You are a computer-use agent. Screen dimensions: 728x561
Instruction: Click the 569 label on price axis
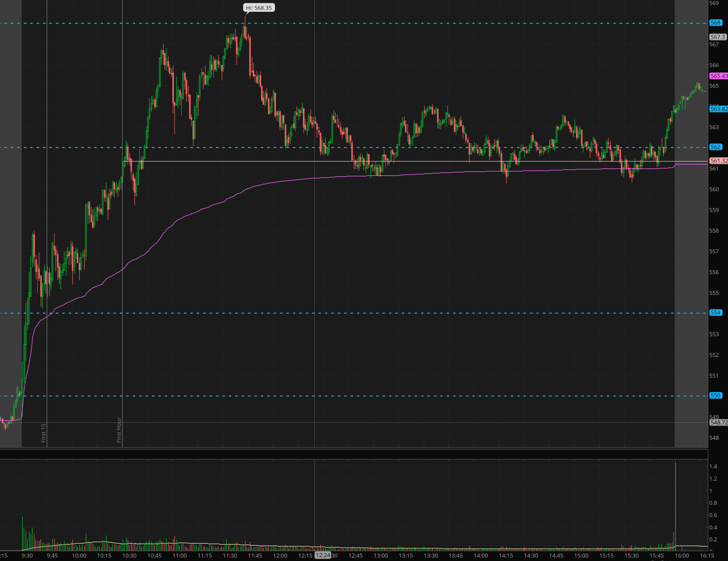click(x=714, y=3)
